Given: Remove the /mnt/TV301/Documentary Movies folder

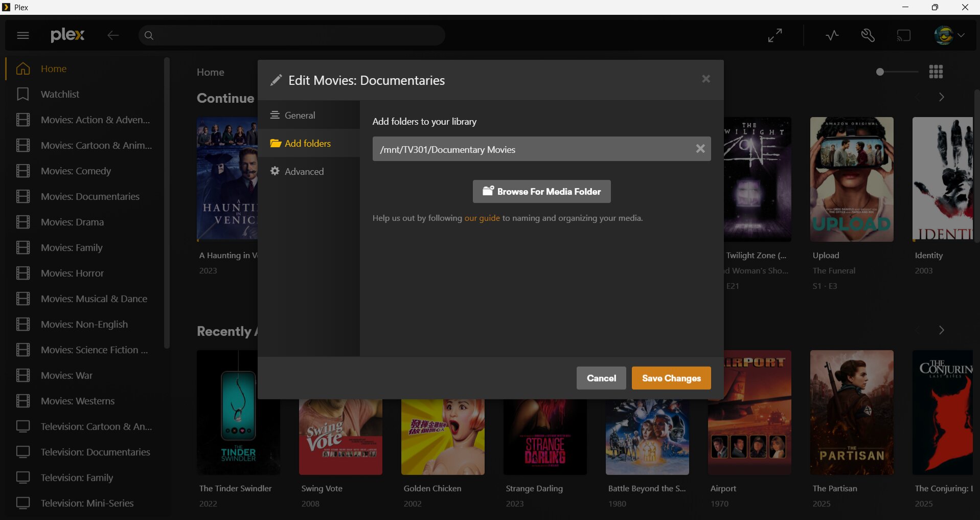Looking at the screenshot, I should (x=700, y=149).
